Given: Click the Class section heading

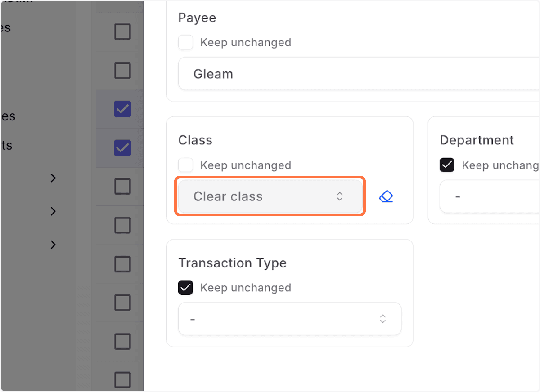Looking at the screenshot, I should 195,140.
